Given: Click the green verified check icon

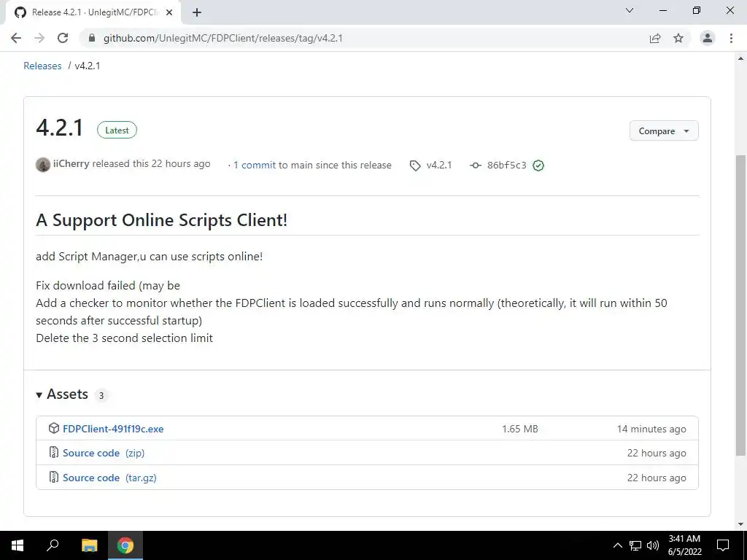Looking at the screenshot, I should (538, 166).
